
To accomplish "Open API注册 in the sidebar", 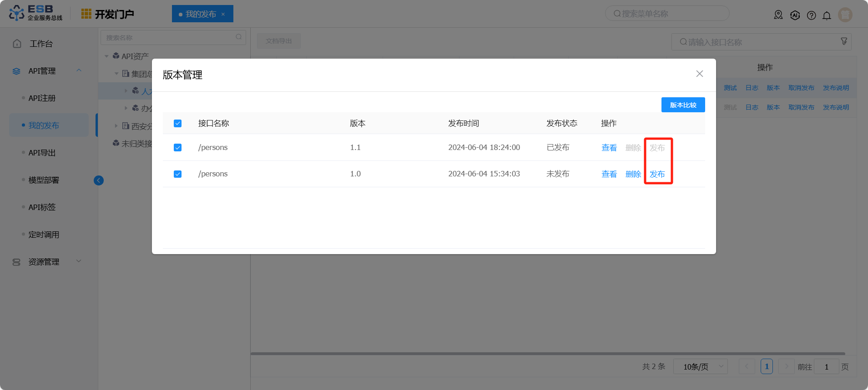I will (x=42, y=98).
